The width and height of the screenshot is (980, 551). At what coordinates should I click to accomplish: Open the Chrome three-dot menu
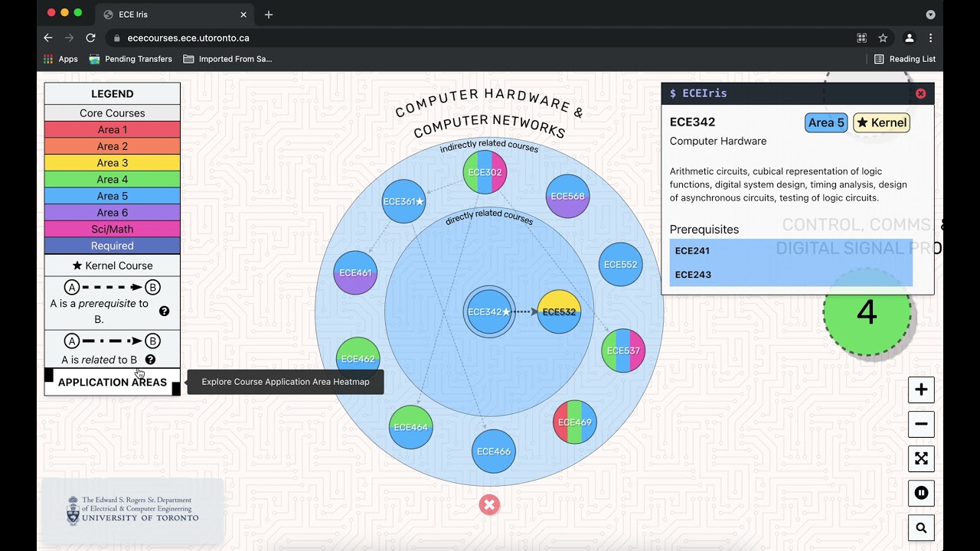930,37
